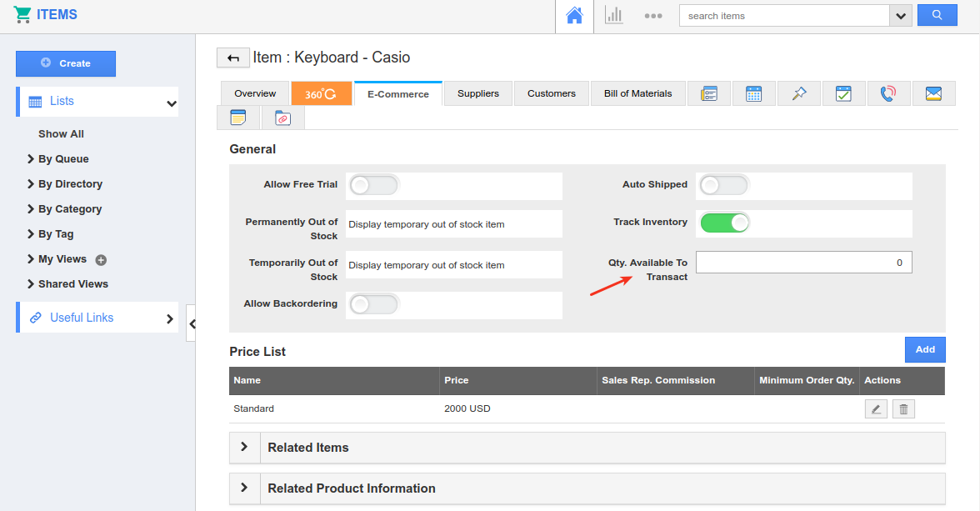
Task: Open the documents paperclip tab icon
Action: tap(283, 118)
